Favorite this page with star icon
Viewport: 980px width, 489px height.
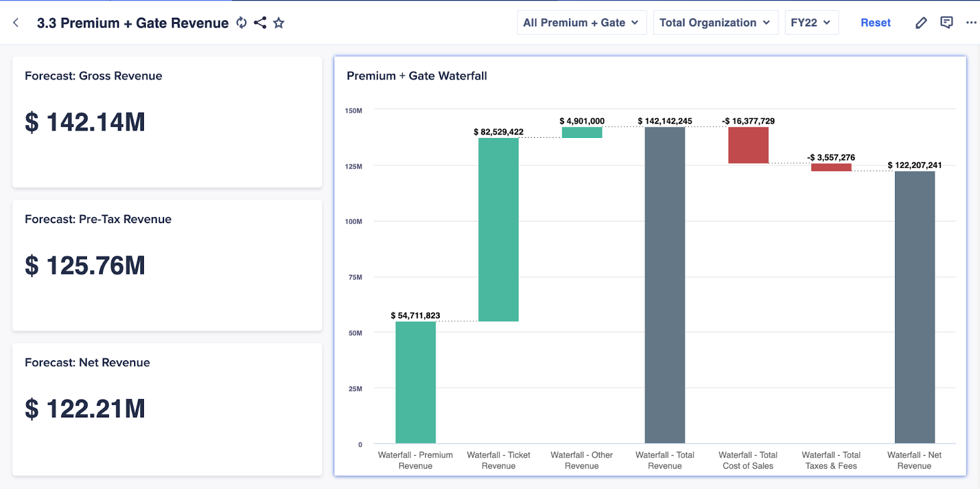[279, 23]
